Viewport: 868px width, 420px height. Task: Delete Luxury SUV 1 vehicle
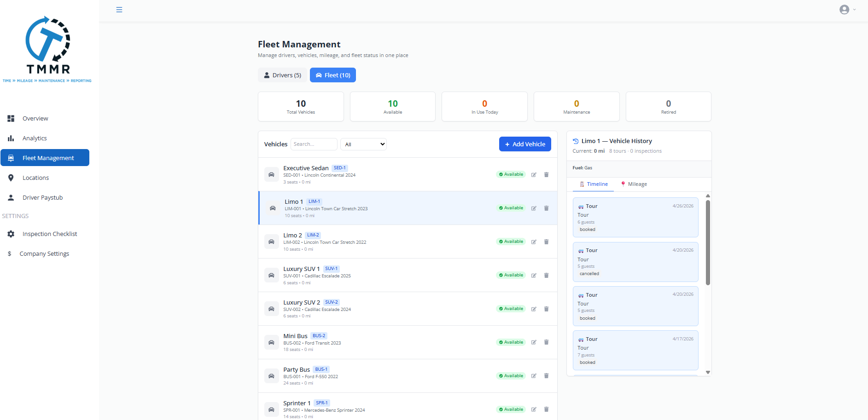pos(547,276)
